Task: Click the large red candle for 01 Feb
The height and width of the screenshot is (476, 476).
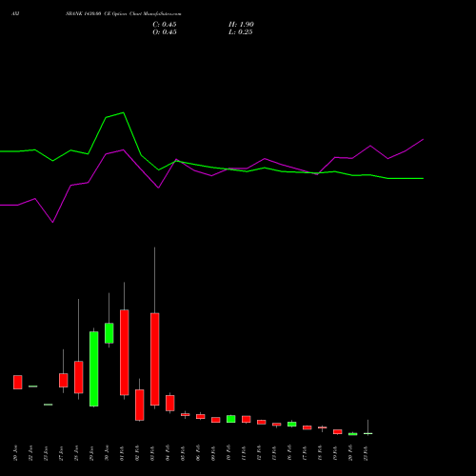Action: [x=125, y=352]
